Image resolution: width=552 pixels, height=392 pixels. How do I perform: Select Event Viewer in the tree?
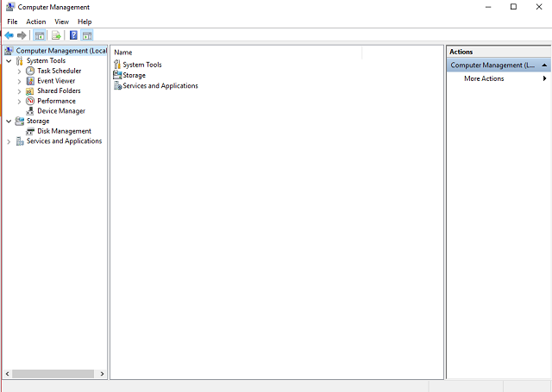[x=56, y=81]
